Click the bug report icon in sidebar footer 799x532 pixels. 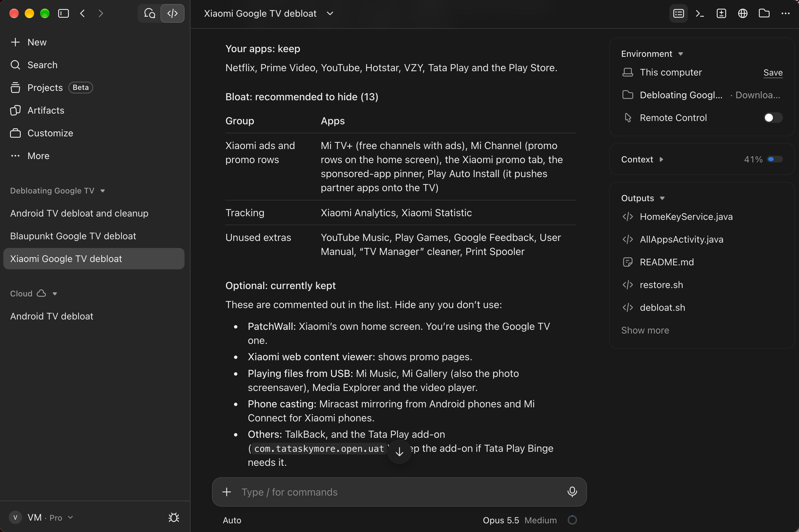pyautogui.click(x=174, y=517)
